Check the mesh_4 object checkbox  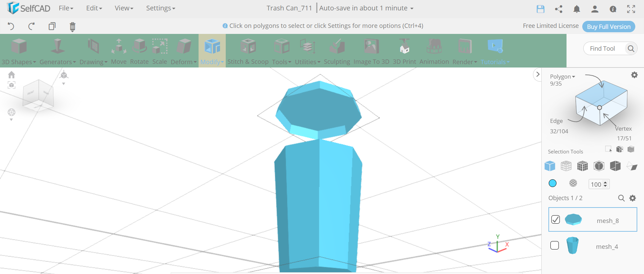pos(555,245)
